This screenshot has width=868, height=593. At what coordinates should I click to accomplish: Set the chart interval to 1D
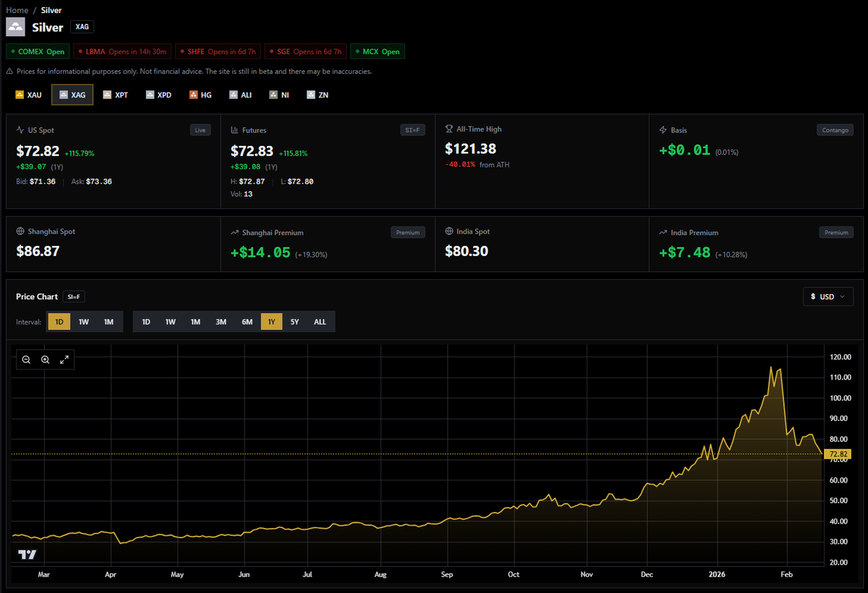(59, 322)
